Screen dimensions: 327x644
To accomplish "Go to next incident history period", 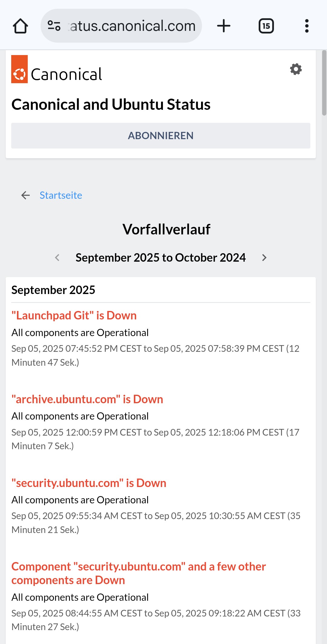I will click(264, 258).
